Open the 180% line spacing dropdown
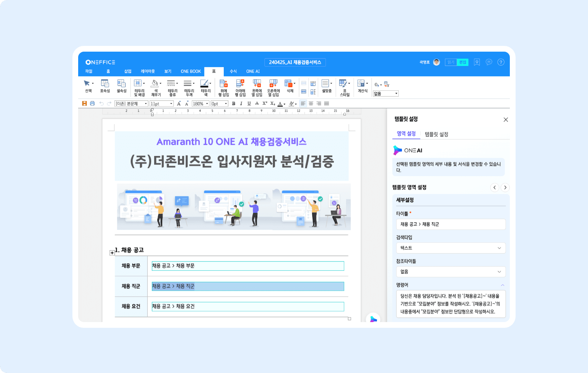This screenshot has height=373, width=588. pos(200,104)
